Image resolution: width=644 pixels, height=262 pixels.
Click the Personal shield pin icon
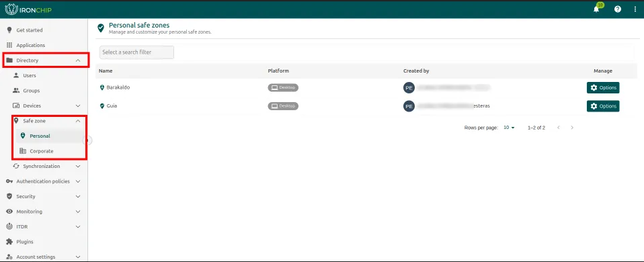(23, 136)
